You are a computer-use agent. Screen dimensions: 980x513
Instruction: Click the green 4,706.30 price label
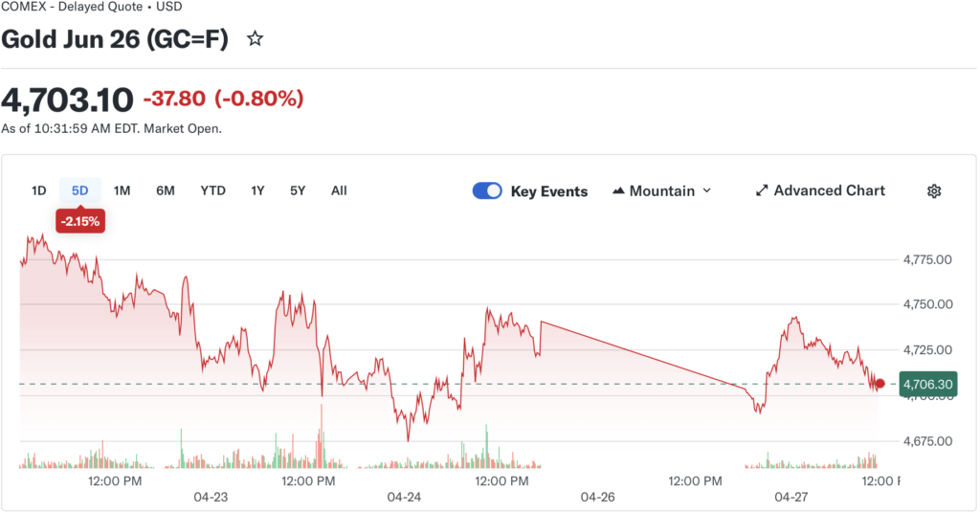926,384
